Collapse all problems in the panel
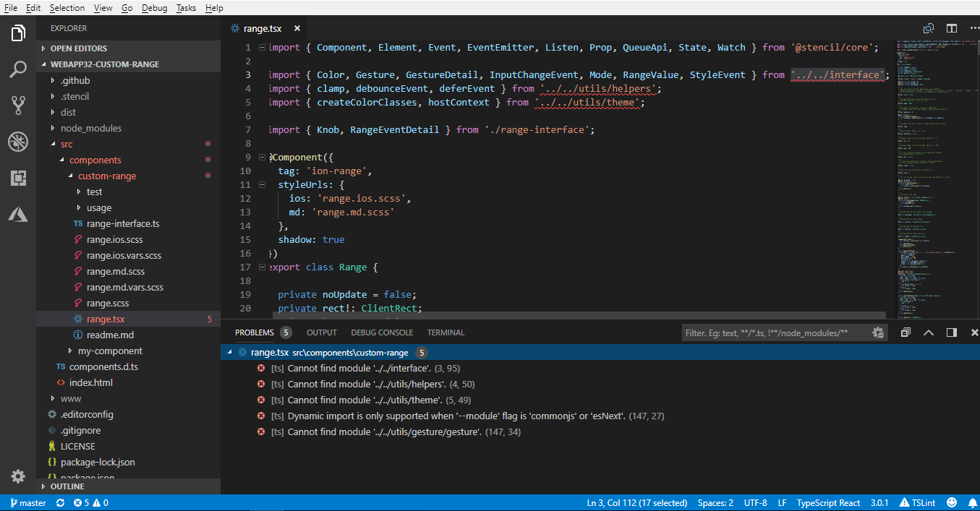Image resolution: width=980 pixels, height=511 pixels. click(x=906, y=332)
